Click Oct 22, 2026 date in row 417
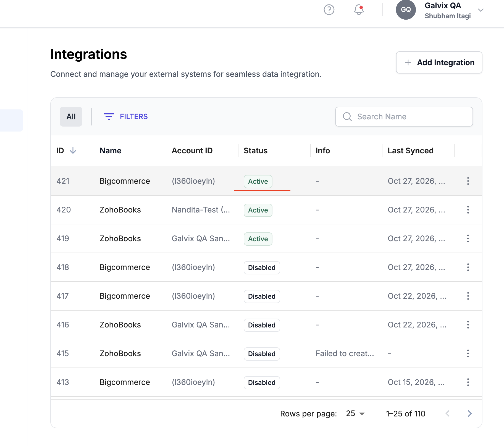The width and height of the screenshot is (504, 446). 417,296
